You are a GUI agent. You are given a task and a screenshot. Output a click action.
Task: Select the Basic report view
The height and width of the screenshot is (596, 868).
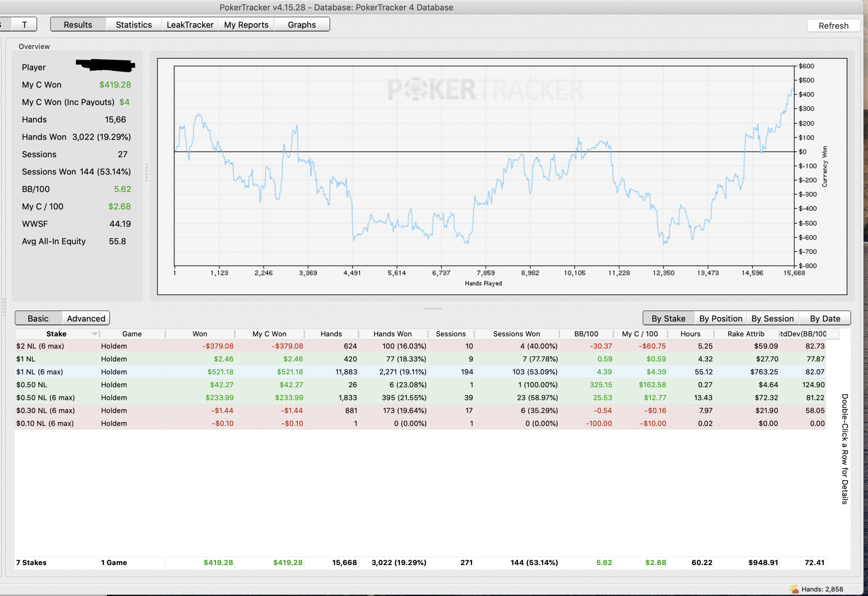click(38, 319)
